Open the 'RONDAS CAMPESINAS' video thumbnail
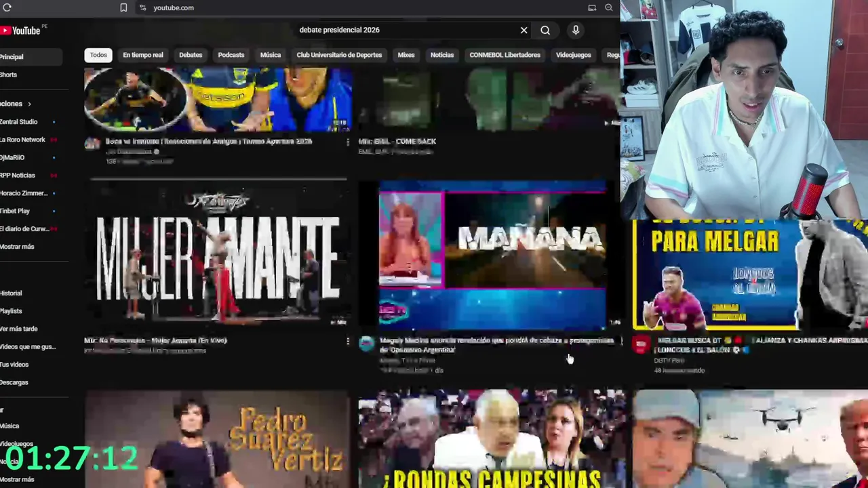Screen dimensions: 868x488 (x=492, y=439)
